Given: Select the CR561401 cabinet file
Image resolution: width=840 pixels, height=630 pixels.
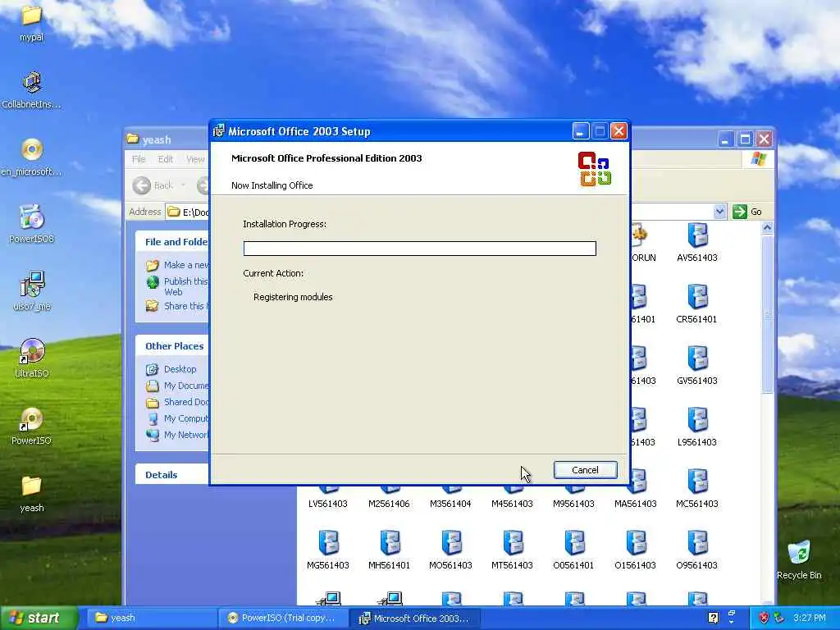Looking at the screenshot, I should tap(697, 304).
